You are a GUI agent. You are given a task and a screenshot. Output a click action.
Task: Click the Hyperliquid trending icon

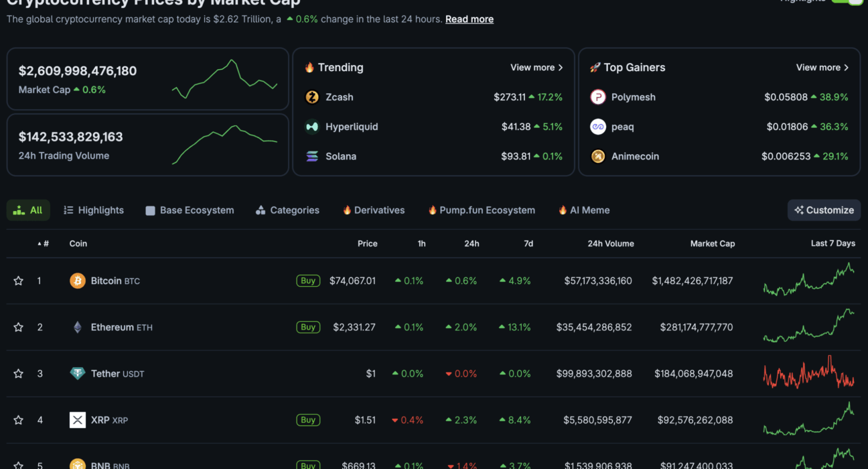tap(312, 127)
